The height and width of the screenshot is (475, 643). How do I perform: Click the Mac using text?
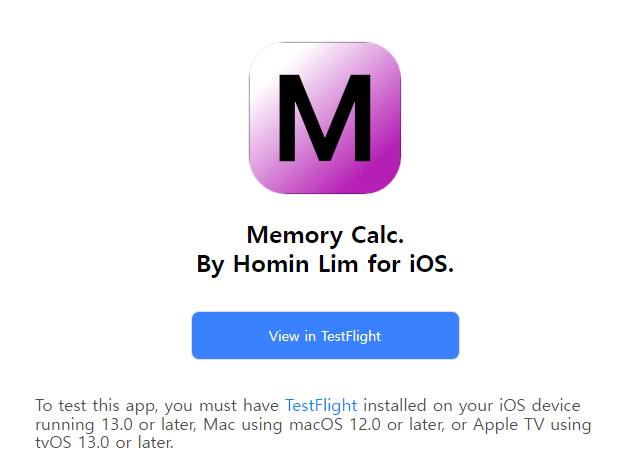click(243, 425)
